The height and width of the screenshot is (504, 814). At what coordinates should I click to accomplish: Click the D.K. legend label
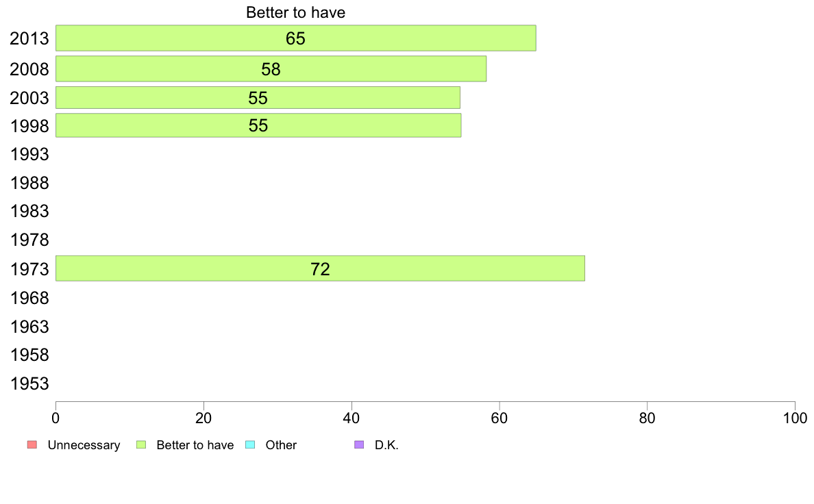(x=386, y=445)
